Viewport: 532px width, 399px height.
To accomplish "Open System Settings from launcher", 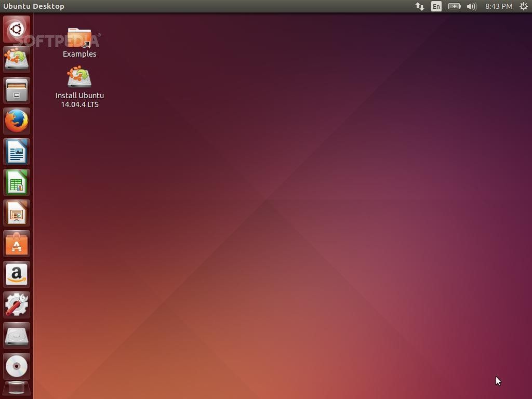I will pos(16,305).
